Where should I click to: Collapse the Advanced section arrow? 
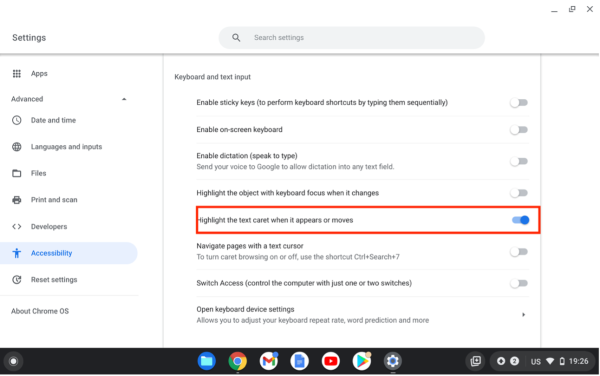tap(124, 99)
